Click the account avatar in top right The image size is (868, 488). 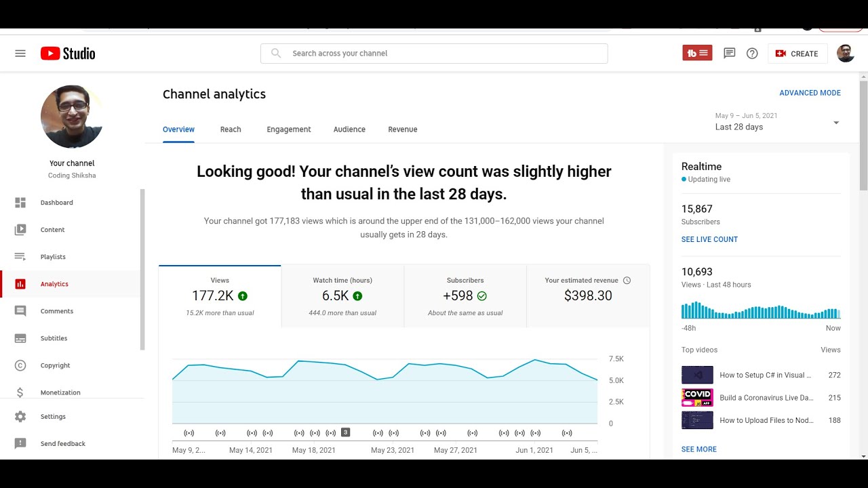coord(845,54)
